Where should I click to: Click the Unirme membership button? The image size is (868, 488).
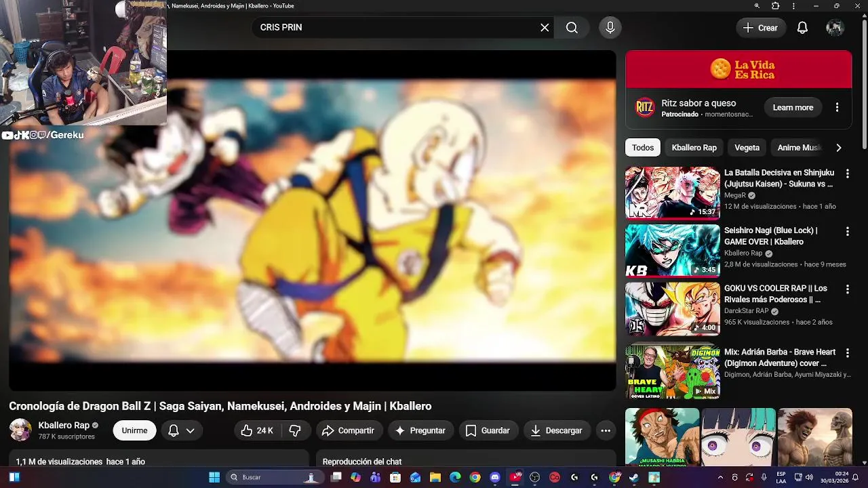coord(134,430)
